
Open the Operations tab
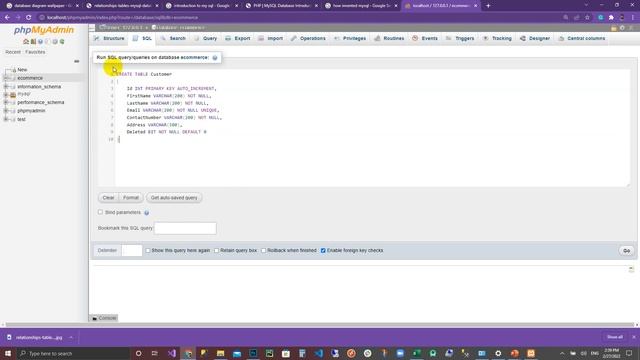[x=308, y=38]
